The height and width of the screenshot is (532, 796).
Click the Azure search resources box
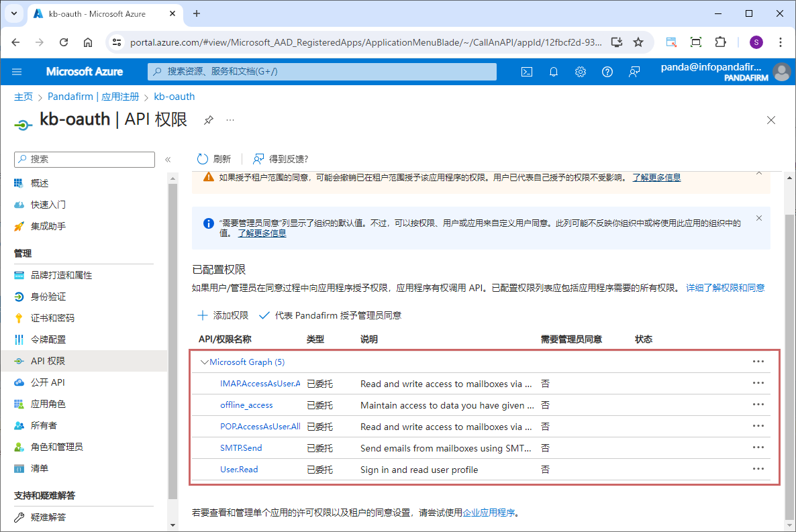click(x=322, y=72)
